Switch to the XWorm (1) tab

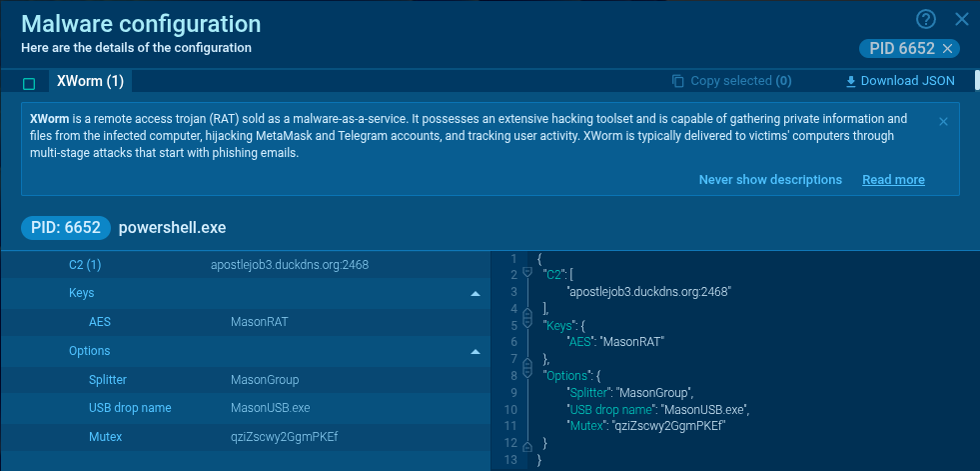[x=90, y=81]
